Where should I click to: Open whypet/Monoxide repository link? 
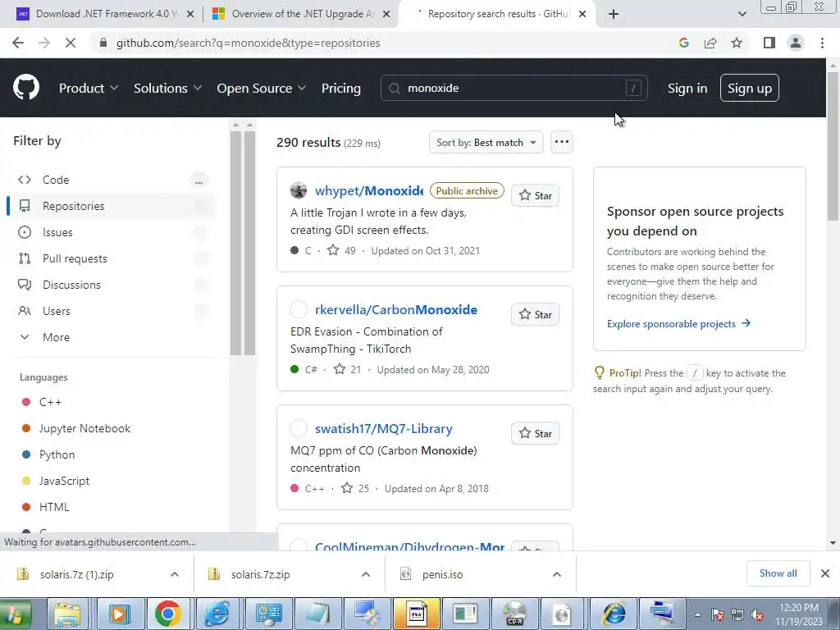click(x=369, y=190)
